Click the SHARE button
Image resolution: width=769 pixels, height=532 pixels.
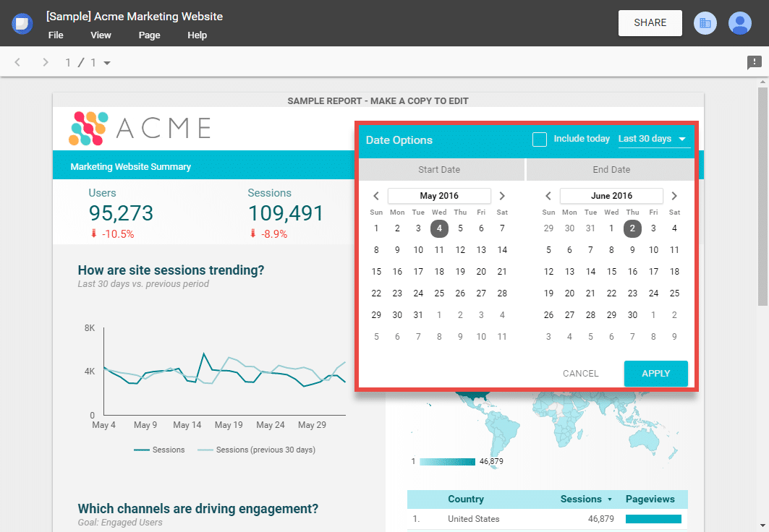coord(650,23)
